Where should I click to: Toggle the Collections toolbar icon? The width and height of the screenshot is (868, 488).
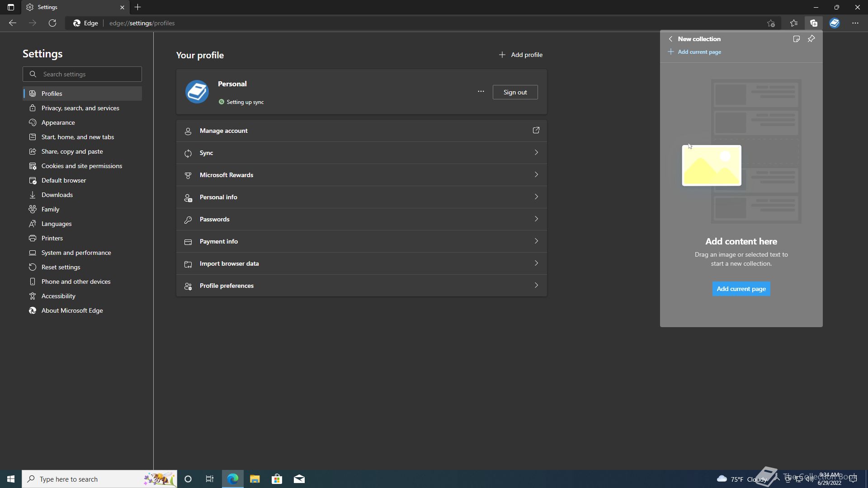pos(814,23)
